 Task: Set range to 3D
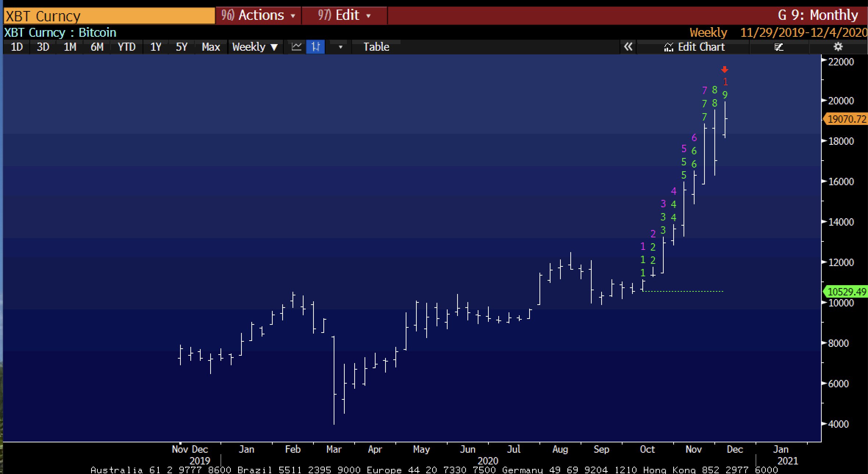(43, 47)
